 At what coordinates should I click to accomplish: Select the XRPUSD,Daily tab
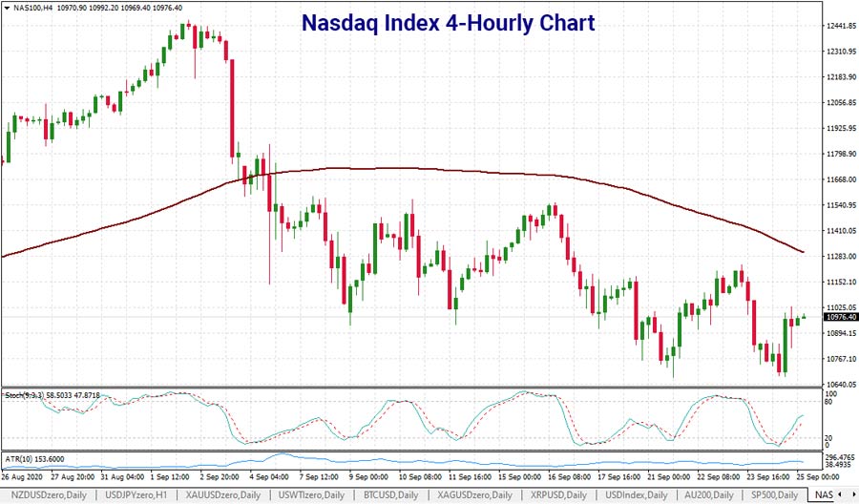click(558, 495)
